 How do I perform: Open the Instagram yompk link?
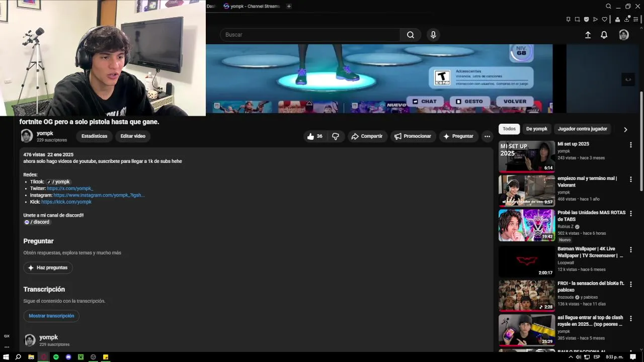point(99,195)
